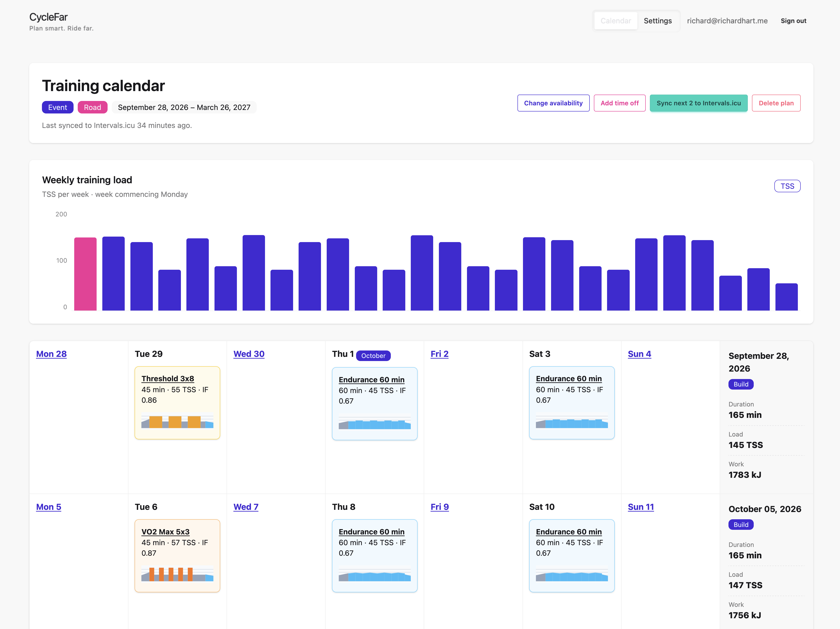Click Thu 1 endurance profile graph
Viewport: 840px width, 629px height.
374,421
